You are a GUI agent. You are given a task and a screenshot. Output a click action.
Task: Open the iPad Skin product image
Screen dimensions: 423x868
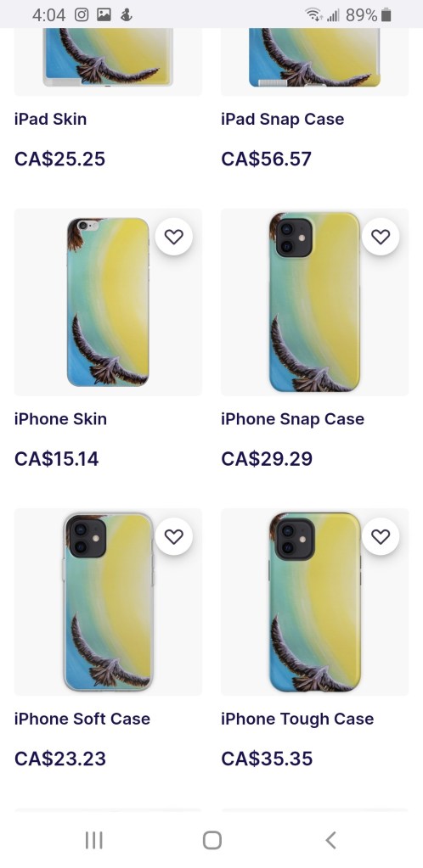[108, 62]
